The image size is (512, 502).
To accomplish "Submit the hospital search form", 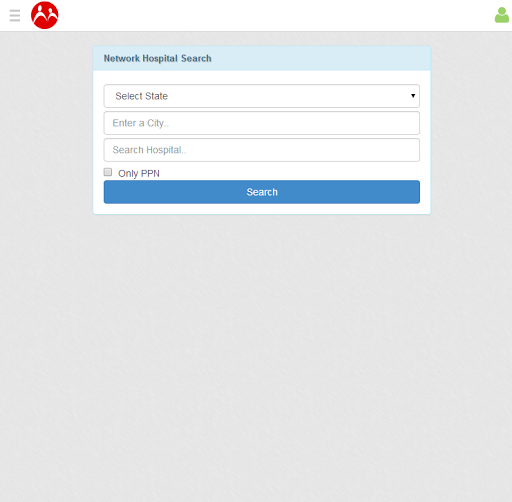I will [262, 192].
